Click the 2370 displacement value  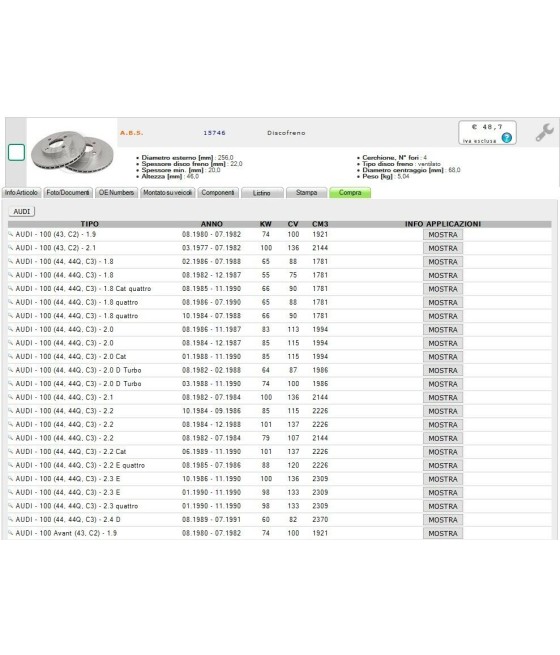(x=320, y=519)
